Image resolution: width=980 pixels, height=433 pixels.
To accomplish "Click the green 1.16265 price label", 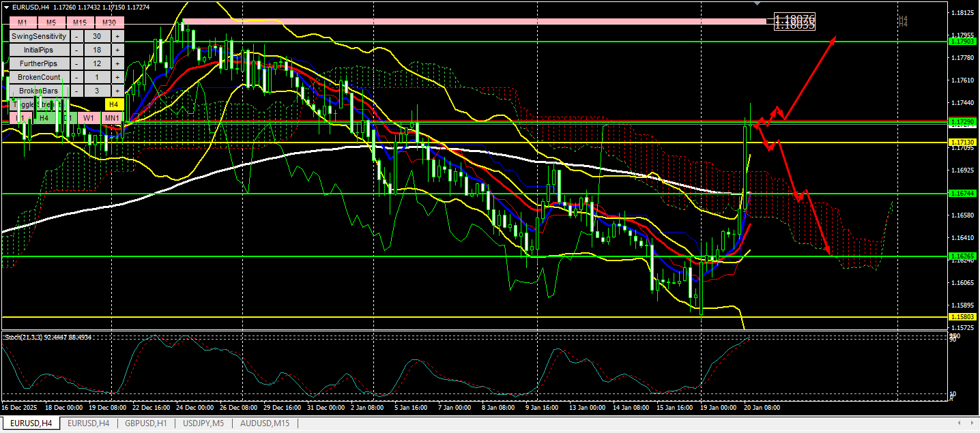I will coord(962,256).
